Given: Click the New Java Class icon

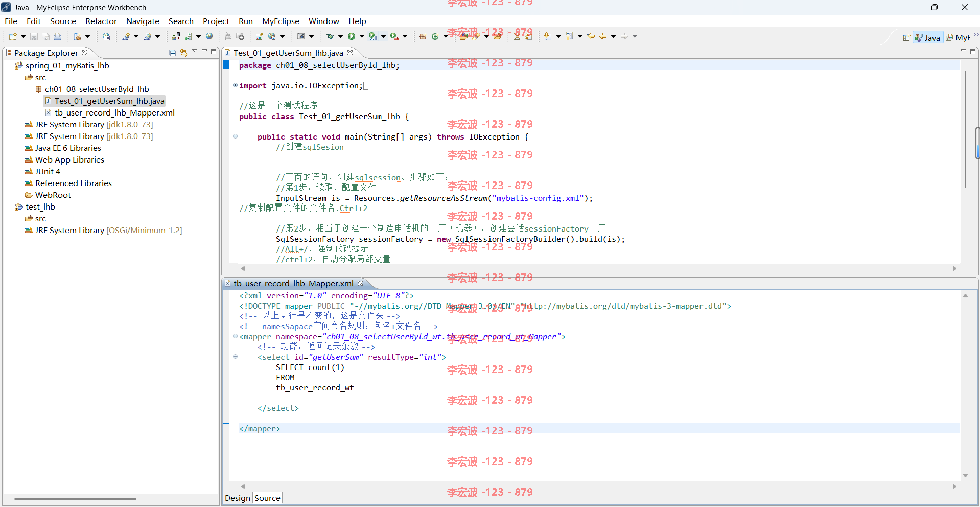Looking at the screenshot, I should tap(435, 36).
